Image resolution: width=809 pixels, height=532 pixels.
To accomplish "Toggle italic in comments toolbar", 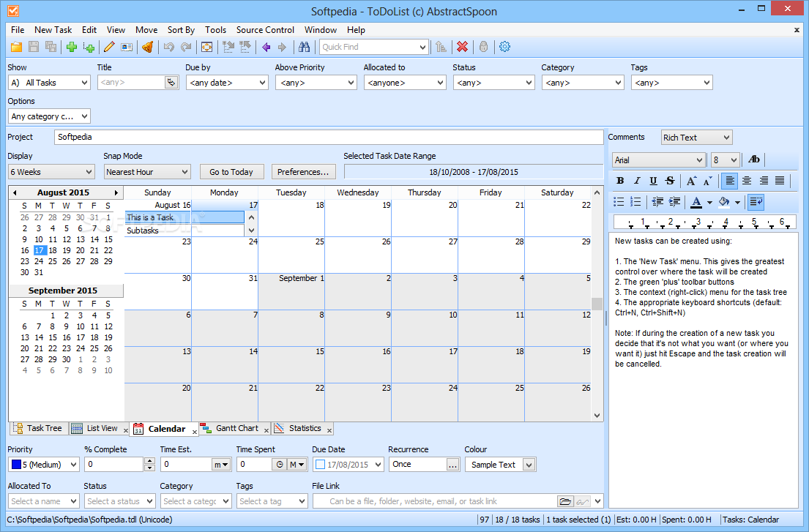I will pyautogui.click(x=637, y=181).
